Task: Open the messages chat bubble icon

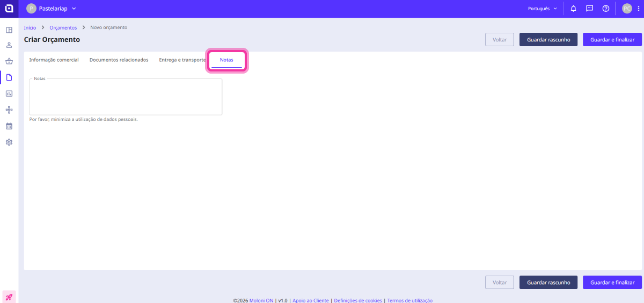Action: click(x=589, y=9)
